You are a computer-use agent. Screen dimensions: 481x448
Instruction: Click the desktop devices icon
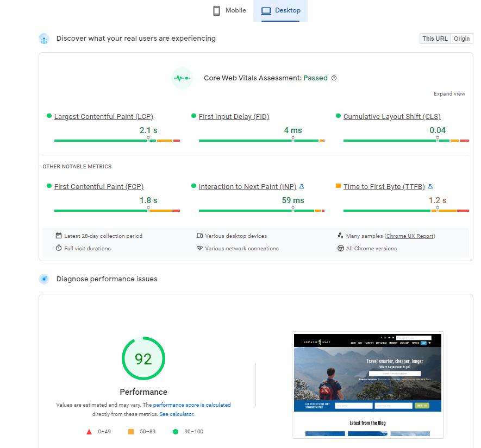pyautogui.click(x=200, y=236)
